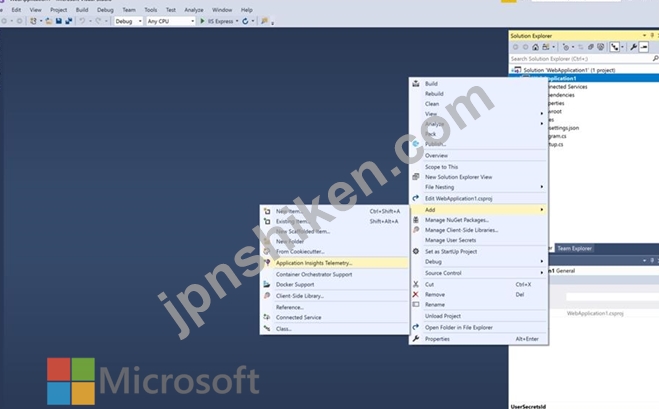Viewport: 659px width, 409px height.
Task: Choose Rebuild from the context menu
Action: pos(478,94)
